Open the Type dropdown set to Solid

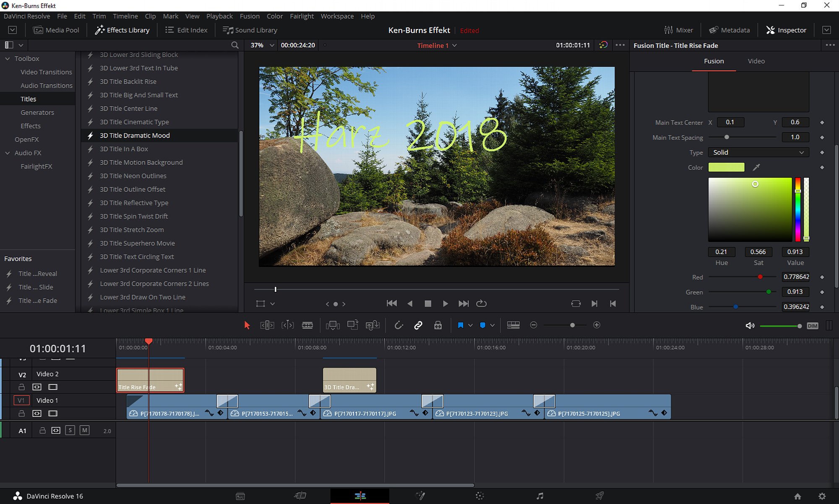[758, 152]
